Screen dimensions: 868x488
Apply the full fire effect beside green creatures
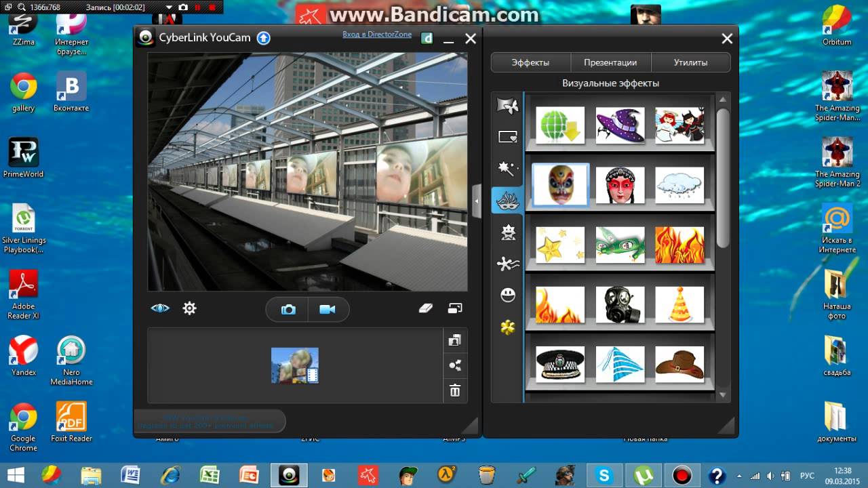(679, 245)
